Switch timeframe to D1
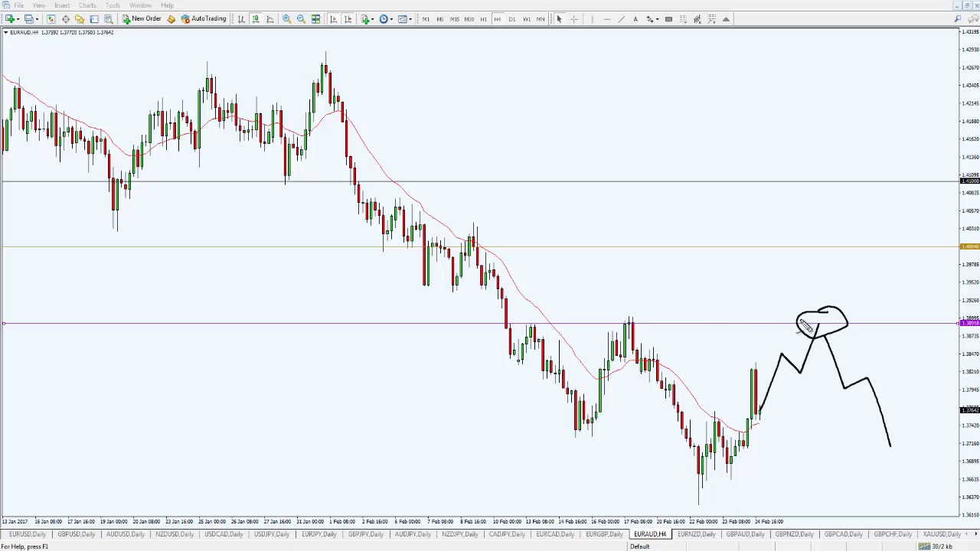980x551 pixels. click(x=512, y=19)
